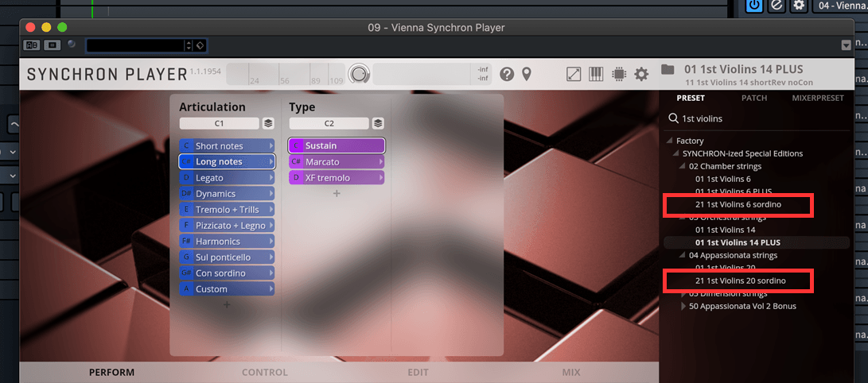Screen dimensions: 868x383
Task: Click the Type C2 keyswitch field
Action: point(329,123)
